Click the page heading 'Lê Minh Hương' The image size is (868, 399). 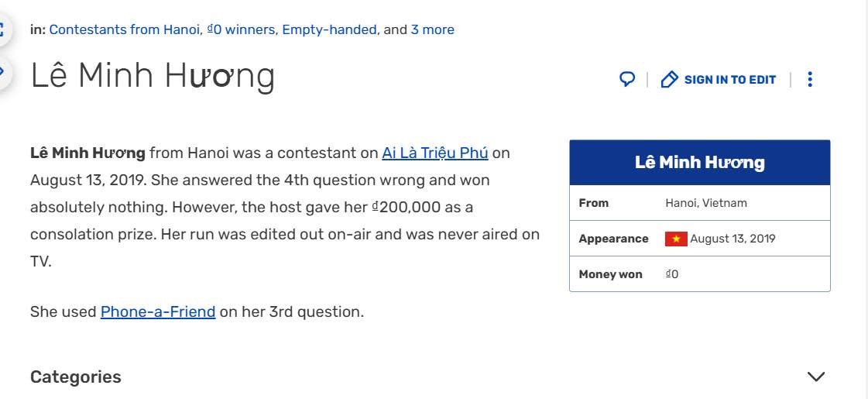pyautogui.click(x=153, y=75)
